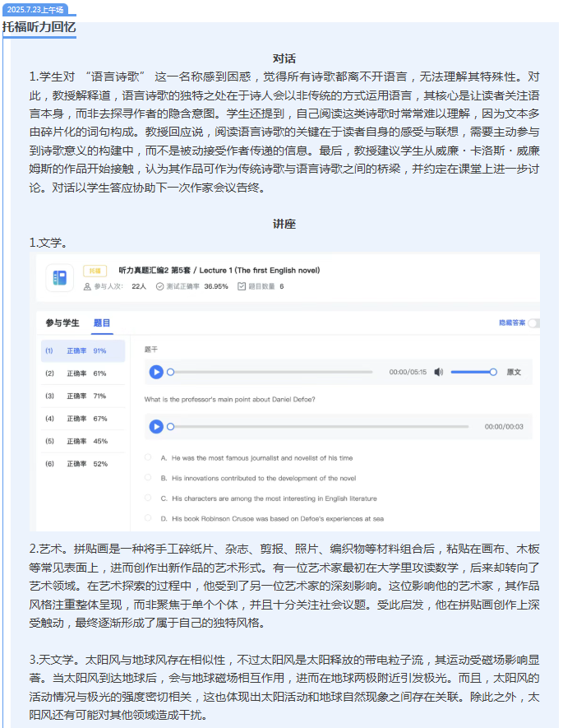Open question 2 with 61% accuracy
The width and height of the screenshot is (563, 728).
tap(83, 373)
